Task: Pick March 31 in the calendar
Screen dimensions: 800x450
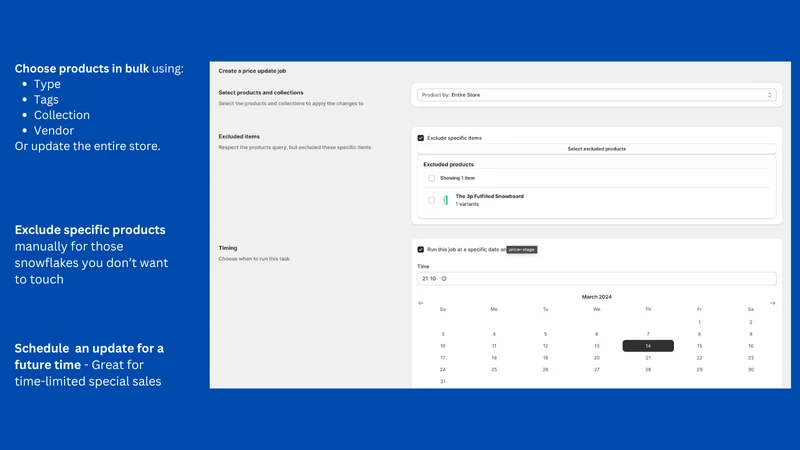Action: click(x=443, y=381)
